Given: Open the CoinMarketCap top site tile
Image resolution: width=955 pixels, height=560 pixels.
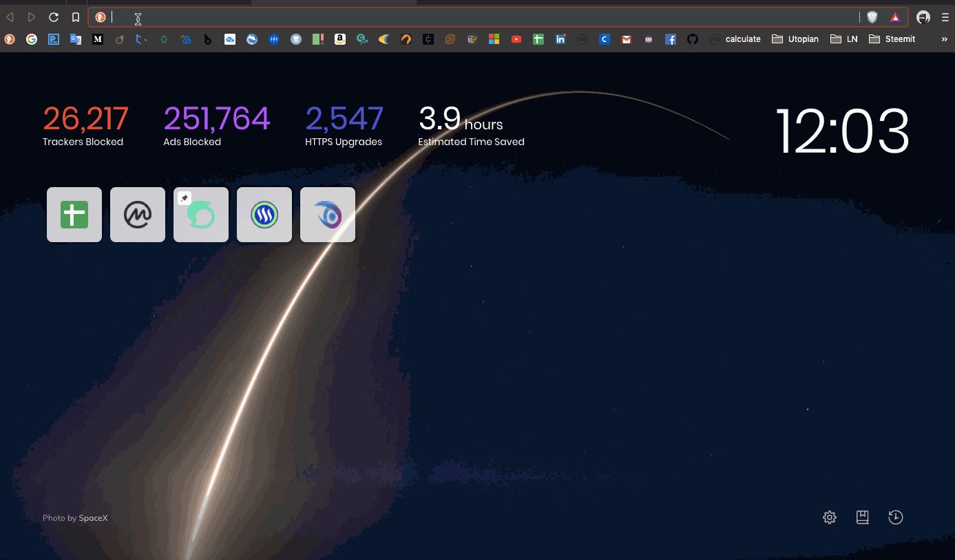Looking at the screenshot, I should tap(138, 215).
